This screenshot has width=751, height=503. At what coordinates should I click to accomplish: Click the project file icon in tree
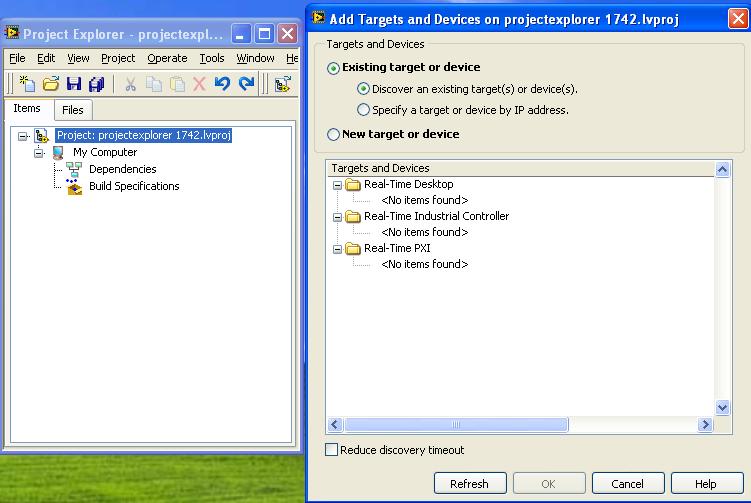click(42, 136)
